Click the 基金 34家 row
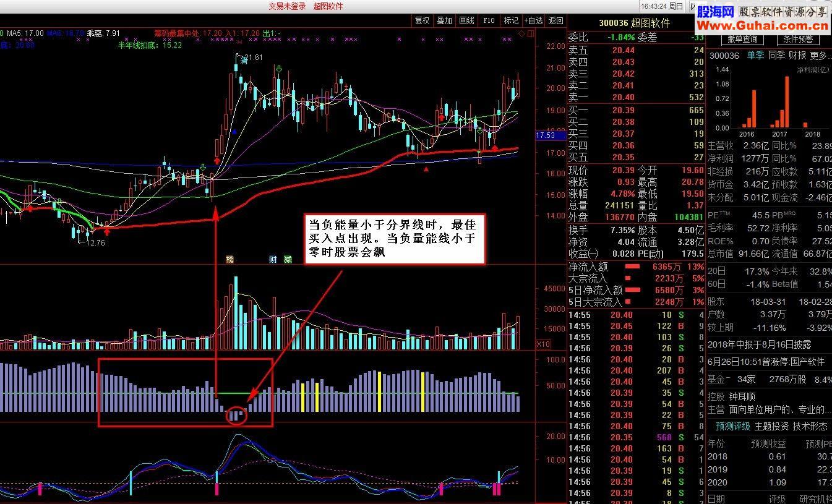832x504 pixels. pos(770,379)
